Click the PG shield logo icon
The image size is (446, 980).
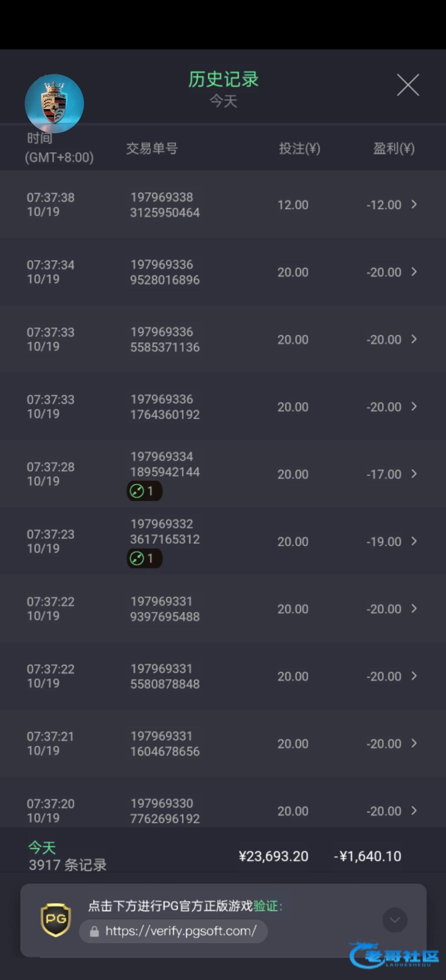tap(56, 920)
